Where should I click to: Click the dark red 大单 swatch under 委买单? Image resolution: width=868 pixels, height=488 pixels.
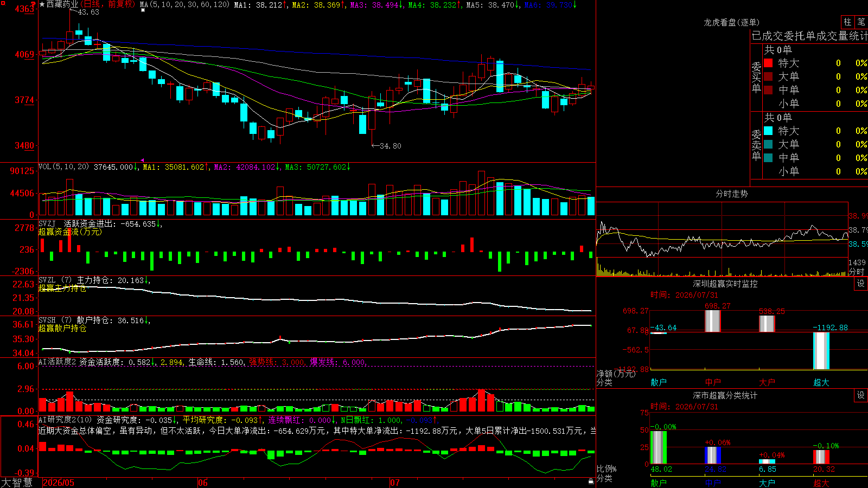[x=768, y=76]
